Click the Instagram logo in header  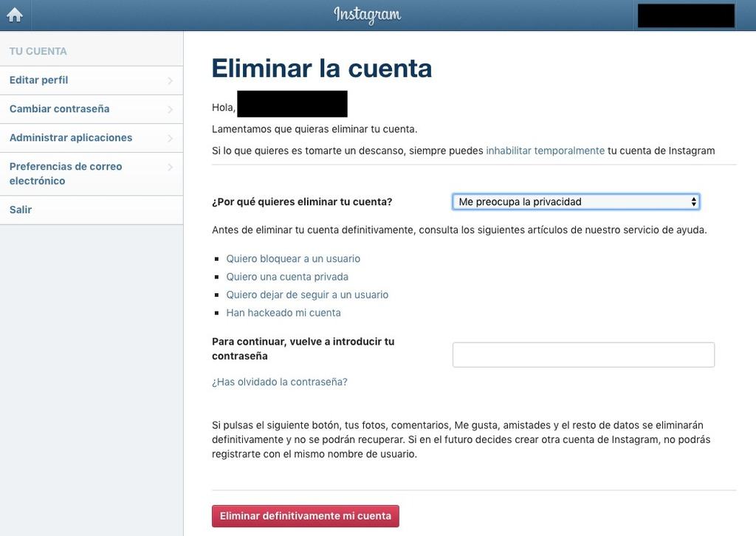click(367, 15)
